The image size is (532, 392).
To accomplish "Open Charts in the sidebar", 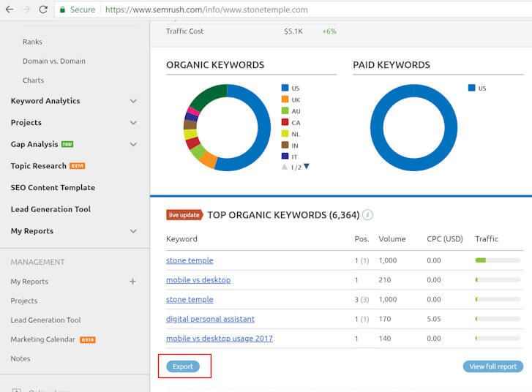I will coord(33,80).
